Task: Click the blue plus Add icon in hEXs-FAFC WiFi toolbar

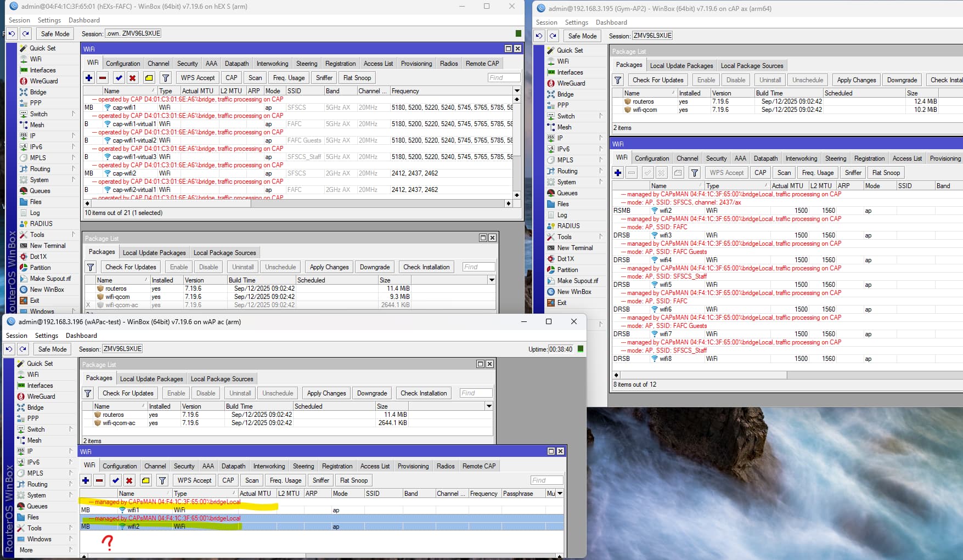Action: [89, 78]
